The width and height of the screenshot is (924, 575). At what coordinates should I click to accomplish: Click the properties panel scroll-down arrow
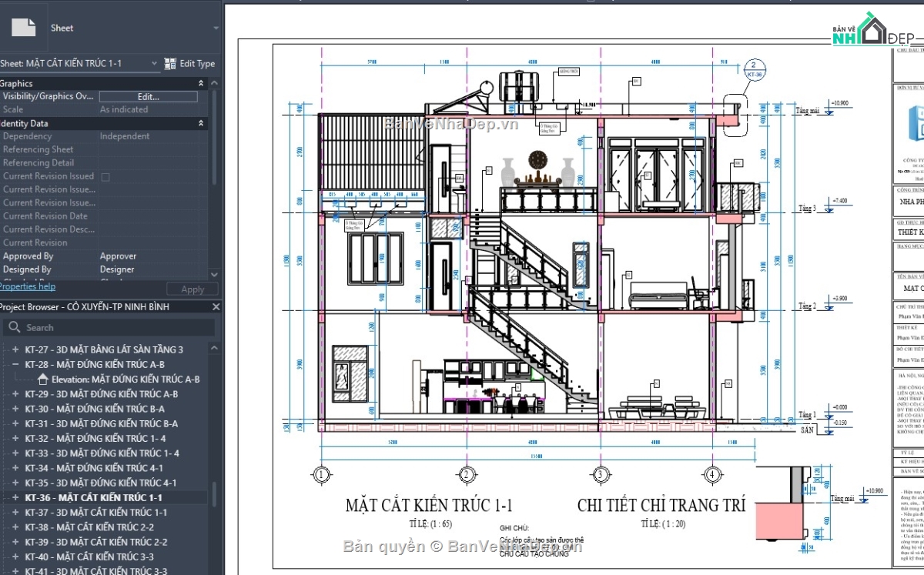click(x=216, y=273)
